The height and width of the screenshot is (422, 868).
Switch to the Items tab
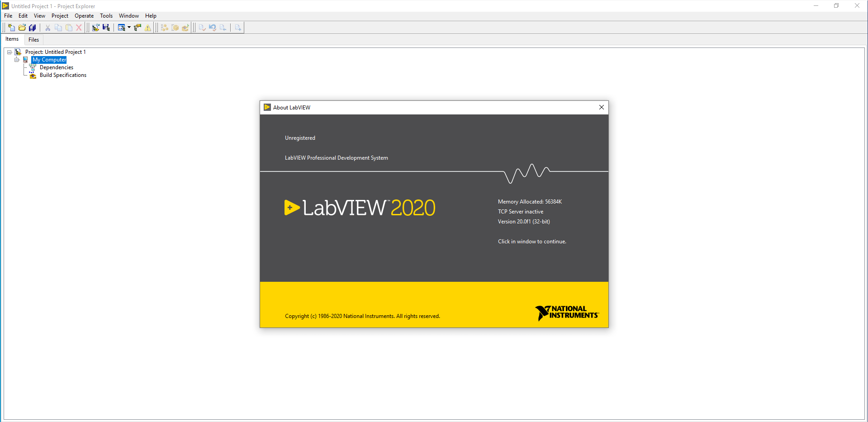coord(12,39)
